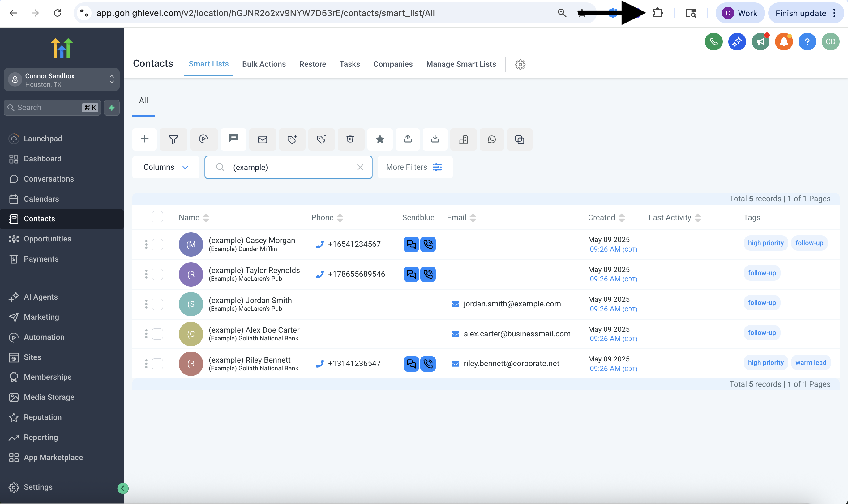Click the export contacts upload icon
848x504 pixels.
pos(408,139)
